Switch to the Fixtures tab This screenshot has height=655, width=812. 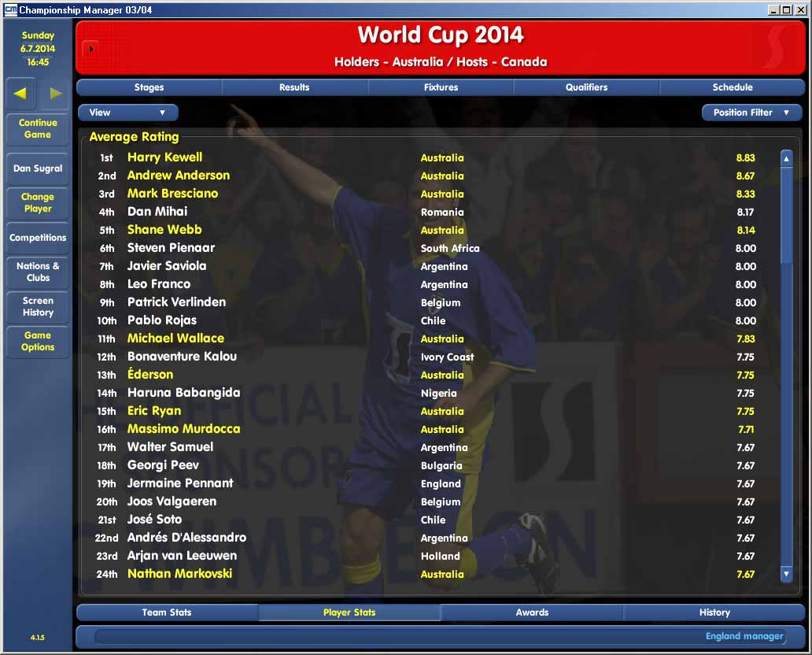click(x=441, y=87)
